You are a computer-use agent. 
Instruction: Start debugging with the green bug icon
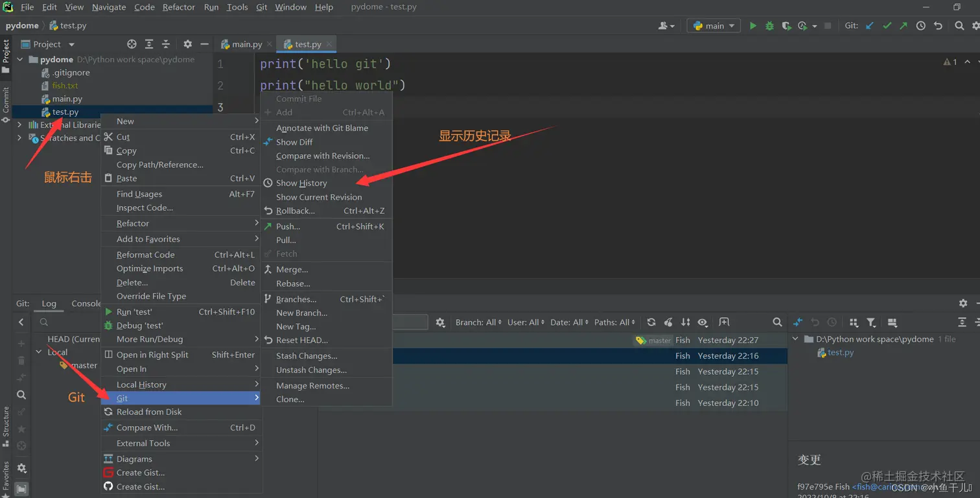click(x=769, y=26)
